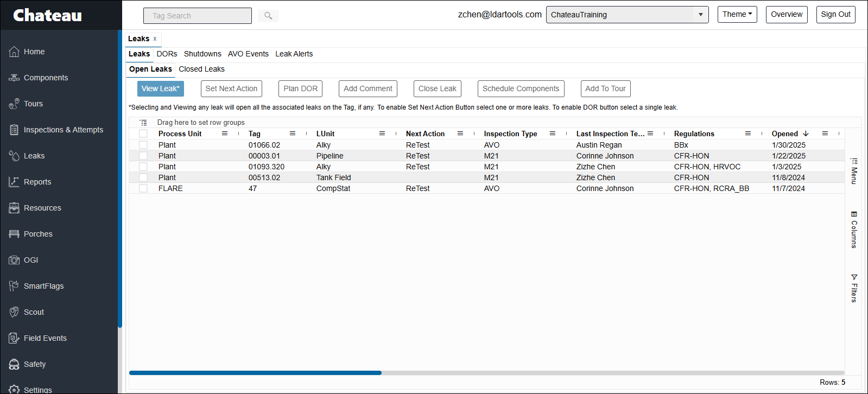This screenshot has width=868, height=394.
Task: Click the magnifier search icon
Action: [268, 16]
